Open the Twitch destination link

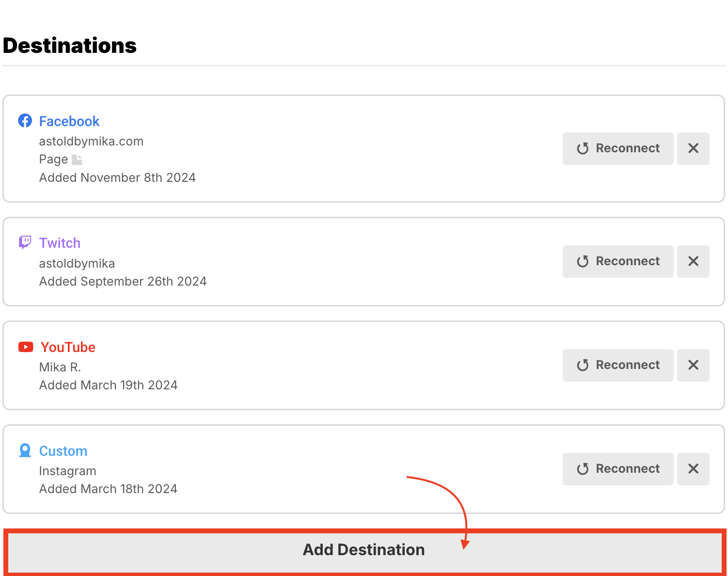click(x=60, y=243)
